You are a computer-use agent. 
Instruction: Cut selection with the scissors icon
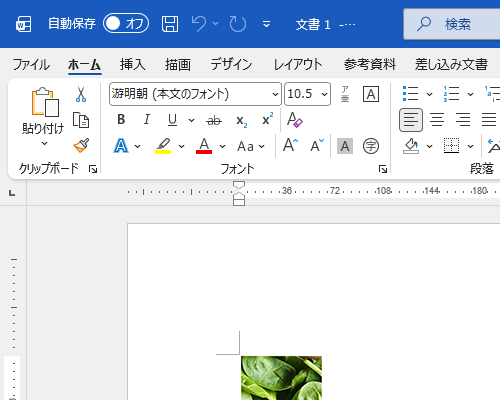click(x=81, y=94)
